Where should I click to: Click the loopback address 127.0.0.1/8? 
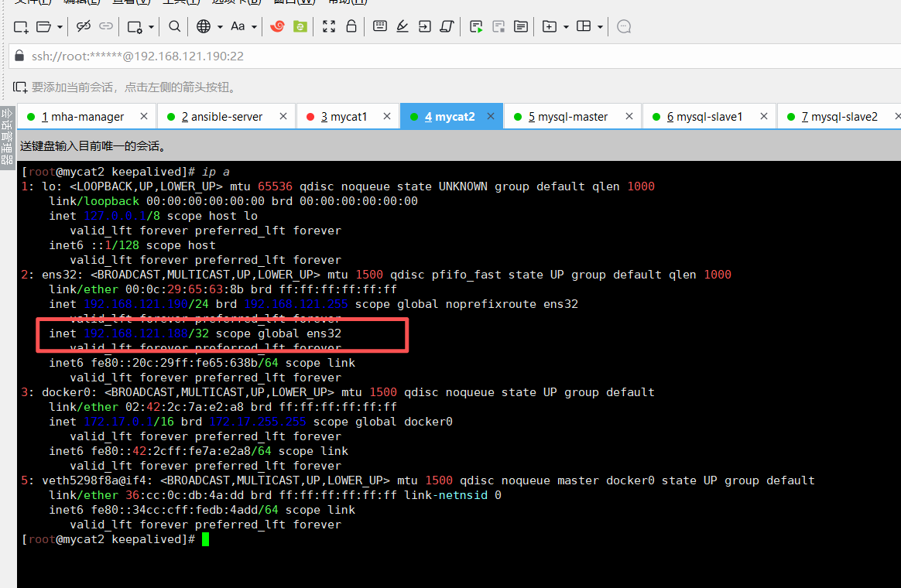122,216
